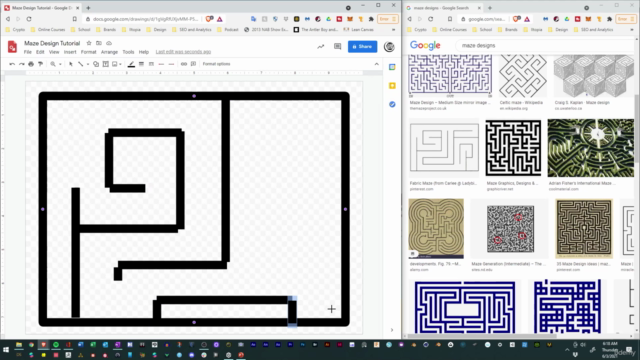
Task: Open Line weight options
Action: point(141,64)
